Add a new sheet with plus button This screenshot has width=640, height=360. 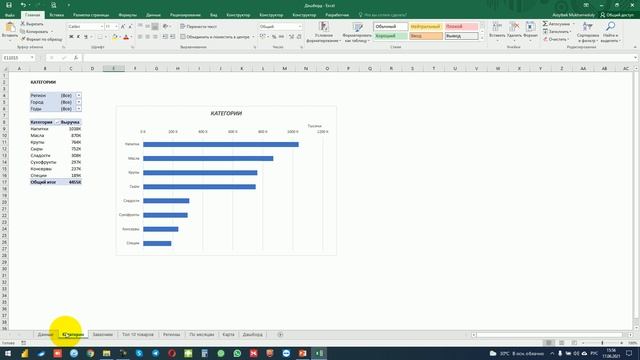pyautogui.click(x=280, y=335)
